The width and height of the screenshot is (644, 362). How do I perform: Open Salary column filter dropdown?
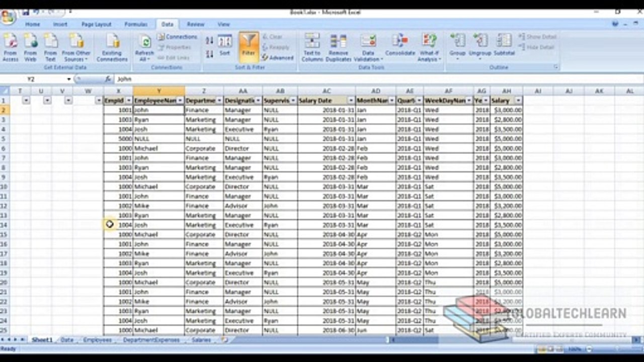click(x=518, y=101)
